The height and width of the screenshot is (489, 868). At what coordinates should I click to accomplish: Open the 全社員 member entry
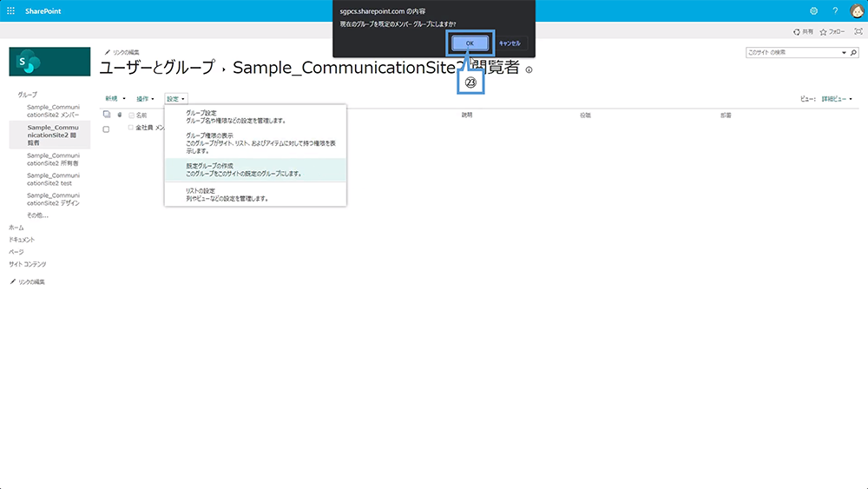150,128
